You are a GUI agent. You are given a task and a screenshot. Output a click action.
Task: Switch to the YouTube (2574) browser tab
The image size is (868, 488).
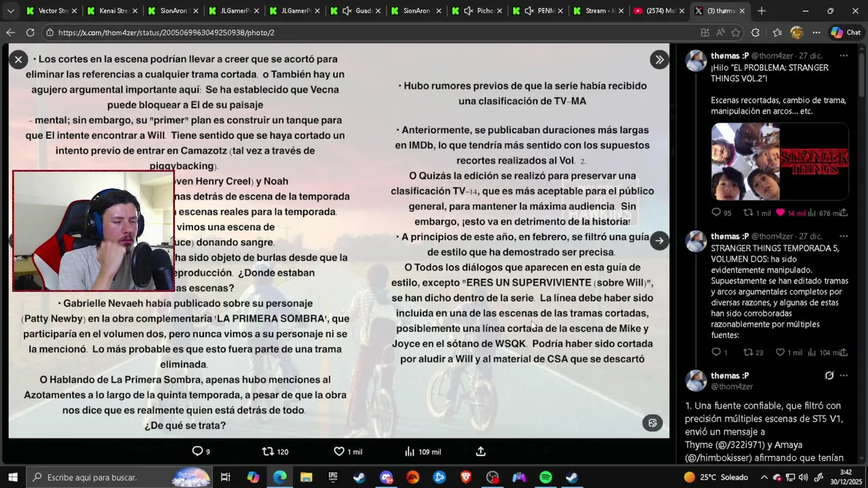pos(659,11)
